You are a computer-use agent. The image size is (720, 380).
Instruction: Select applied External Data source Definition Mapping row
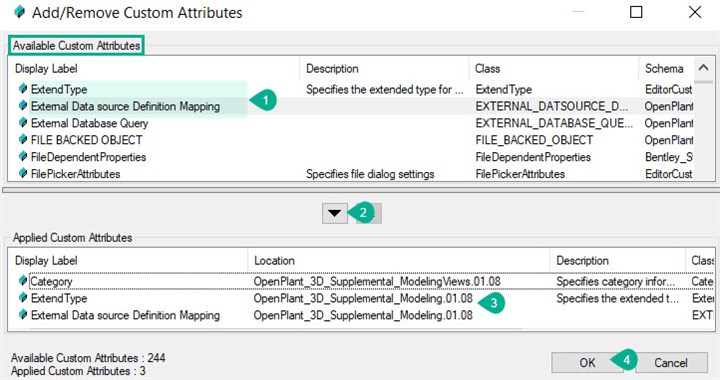click(125, 315)
